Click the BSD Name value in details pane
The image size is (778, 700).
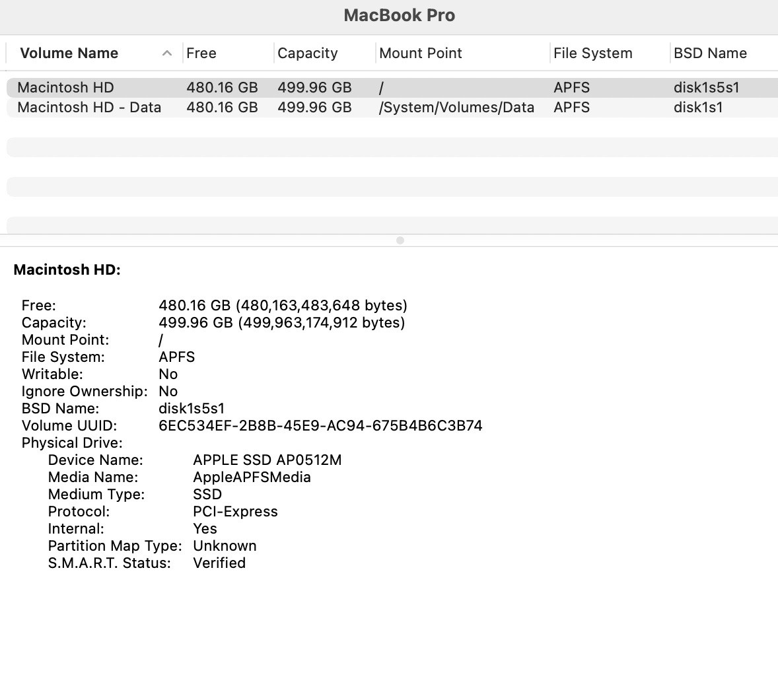tap(192, 409)
